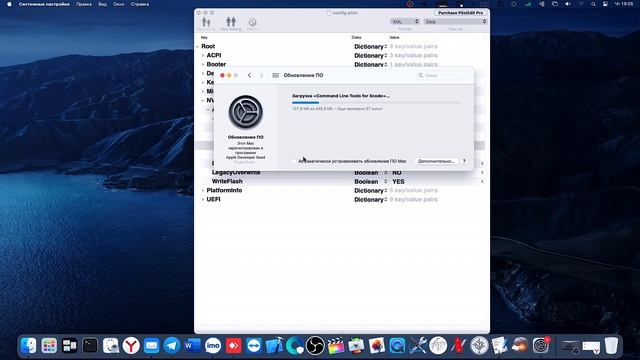Open the class stepper for the WriteFlash row

(386, 182)
